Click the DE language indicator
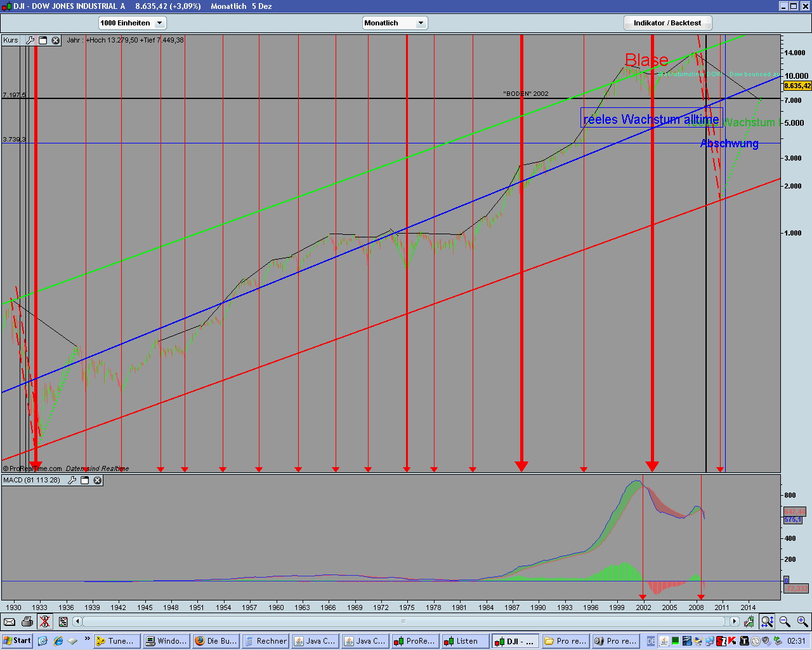812x650 pixels. pos(651,641)
